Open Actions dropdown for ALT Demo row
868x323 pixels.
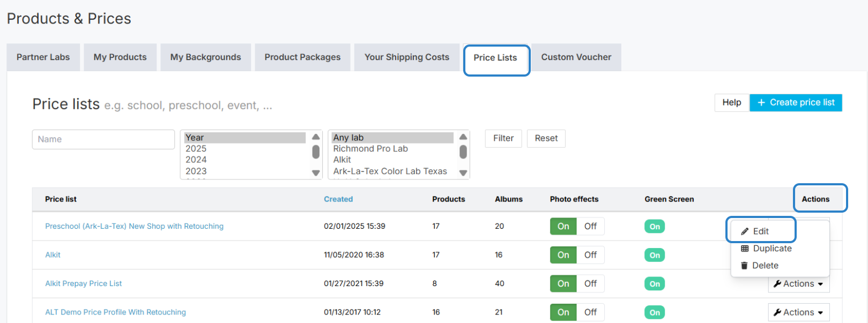coord(799,312)
